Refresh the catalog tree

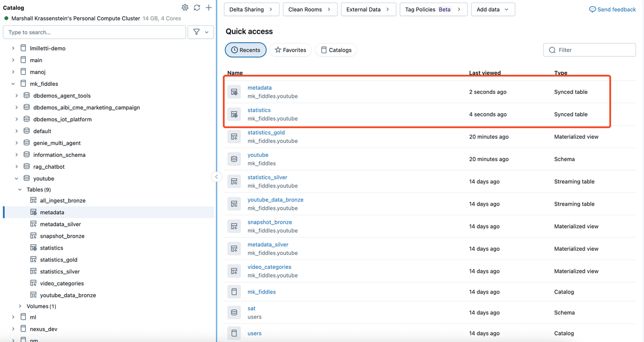coord(197,8)
